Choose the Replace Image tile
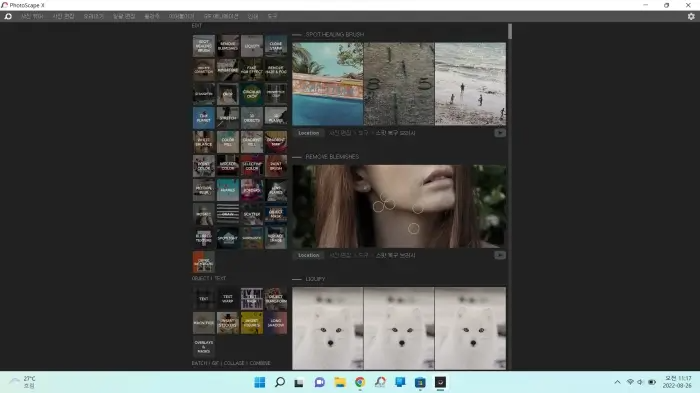 point(276,238)
